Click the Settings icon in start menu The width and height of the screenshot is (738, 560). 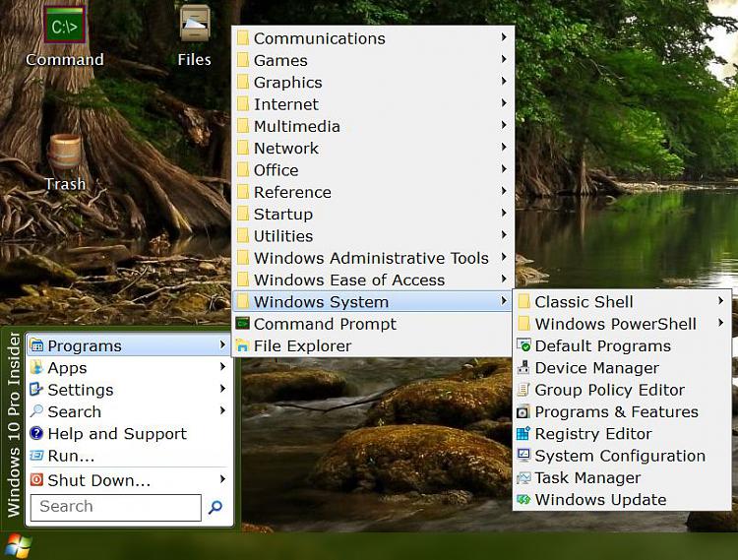[36, 390]
